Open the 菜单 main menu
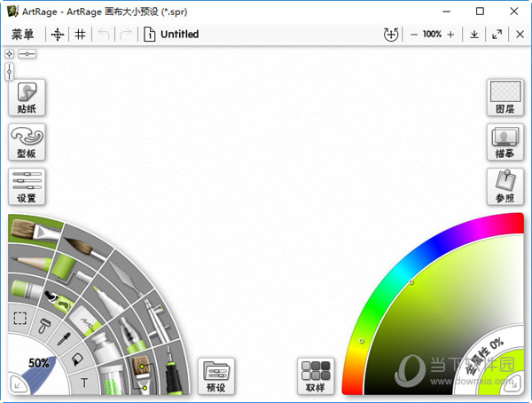Image resolution: width=532 pixels, height=403 pixels. click(23, 35)
